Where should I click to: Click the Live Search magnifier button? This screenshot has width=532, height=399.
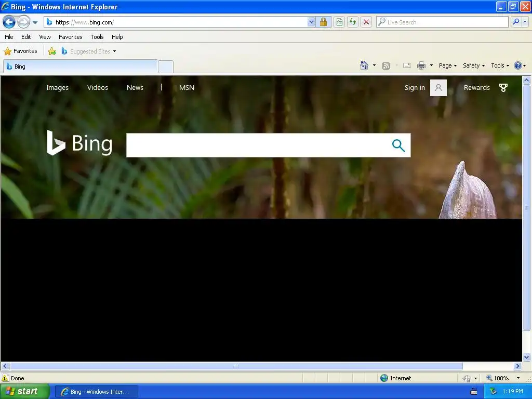coord(516,22)
